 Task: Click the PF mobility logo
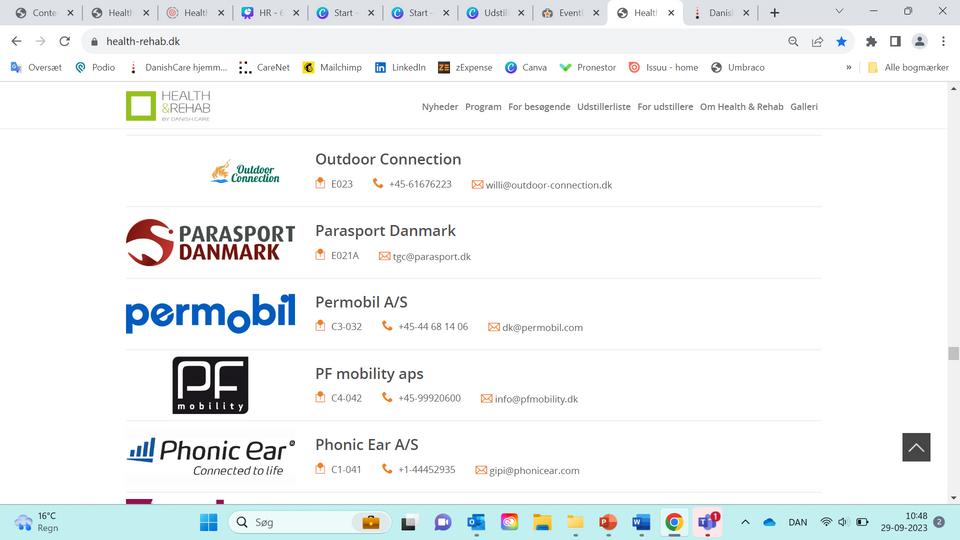point(210,385)
